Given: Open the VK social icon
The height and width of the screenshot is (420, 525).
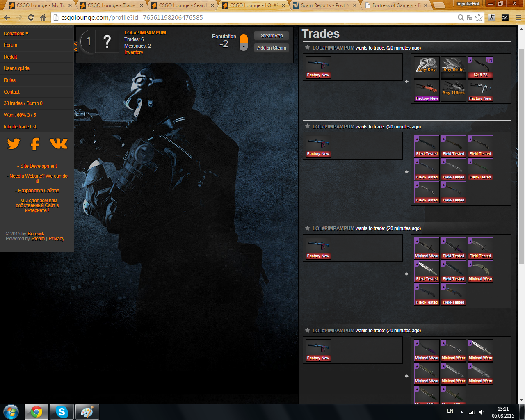Looking at the screenshot, I should 59,144.
